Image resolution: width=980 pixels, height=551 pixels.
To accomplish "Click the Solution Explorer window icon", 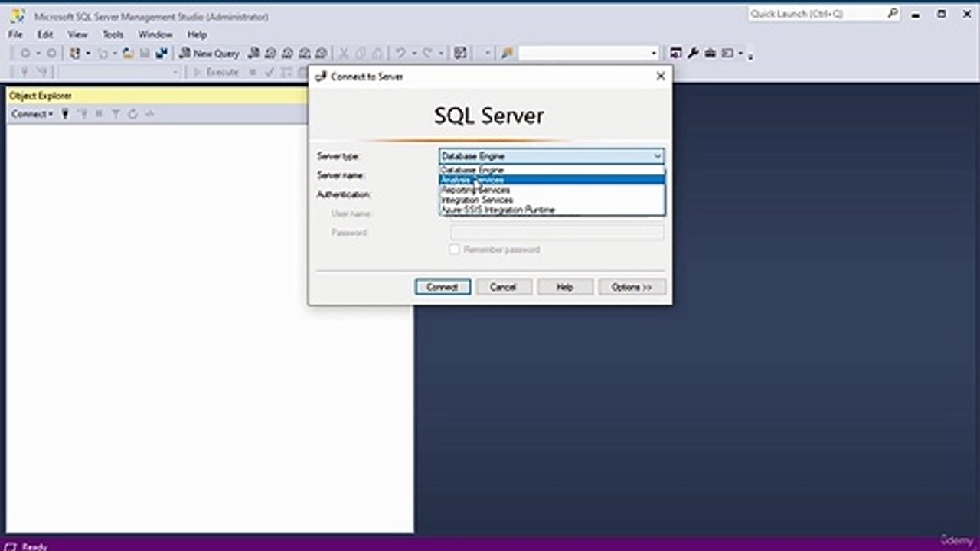I will [676, 54].
